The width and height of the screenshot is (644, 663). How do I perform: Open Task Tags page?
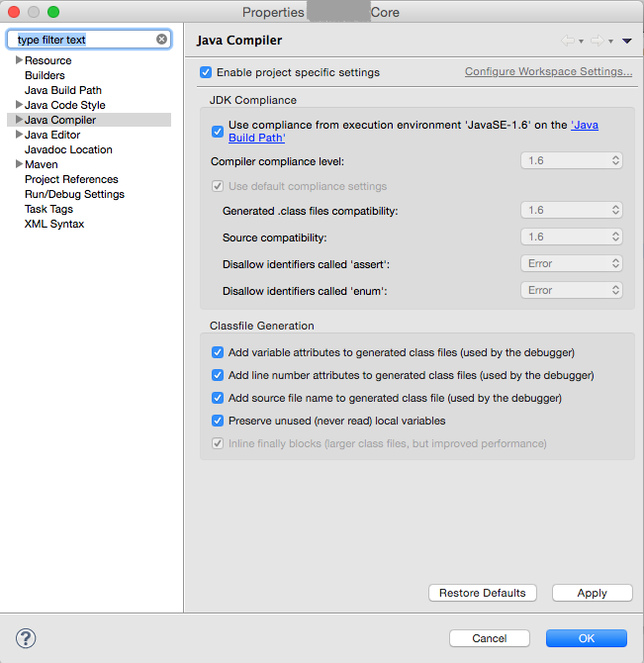point(48,209)
